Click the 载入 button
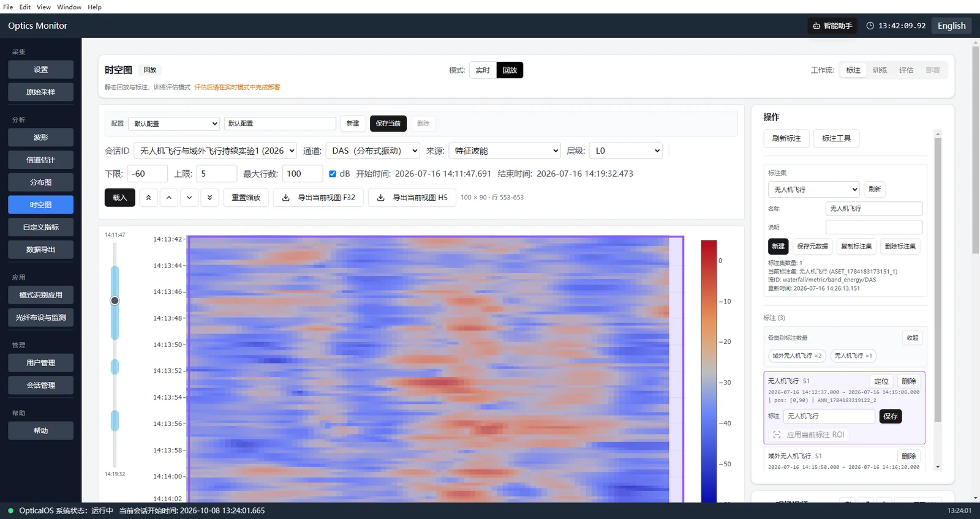Image resolution: width=980 pixels, height=519 pixels. 120,198
